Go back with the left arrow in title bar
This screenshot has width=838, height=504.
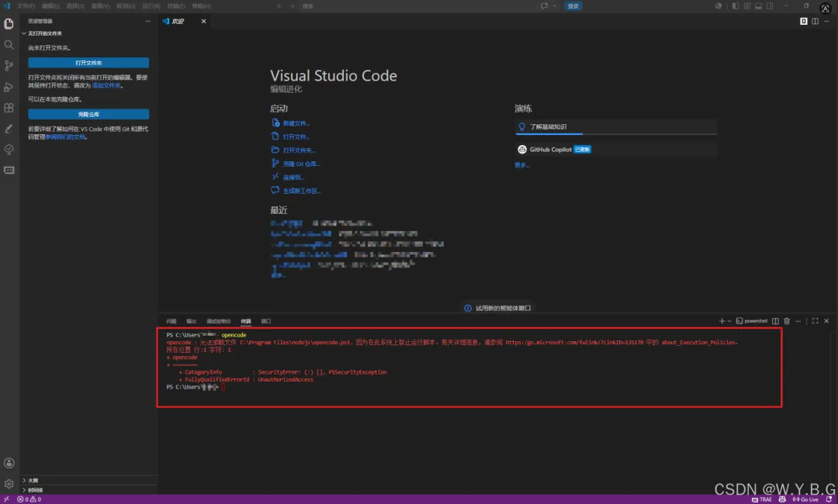click(279, 6)
